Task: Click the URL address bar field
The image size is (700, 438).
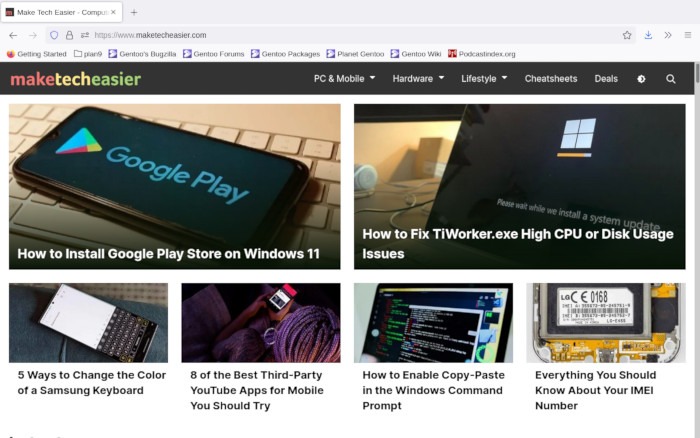Action: (x=350, y=35)
